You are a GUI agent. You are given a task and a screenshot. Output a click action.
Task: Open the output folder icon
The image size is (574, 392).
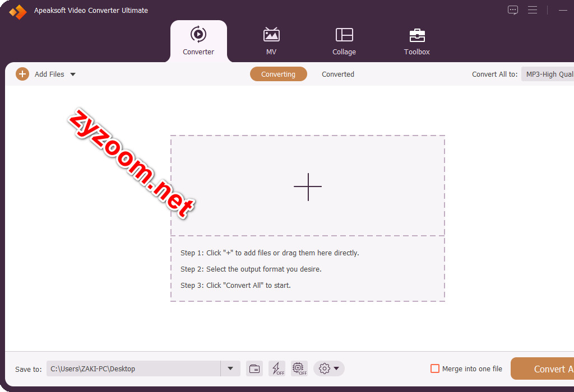click(254, 368)
